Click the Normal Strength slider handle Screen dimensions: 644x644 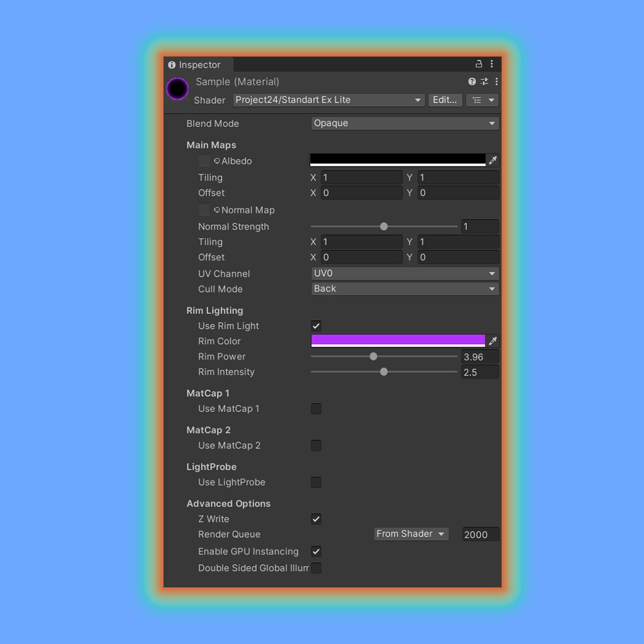pyautogui.click(x=384, y=226)
